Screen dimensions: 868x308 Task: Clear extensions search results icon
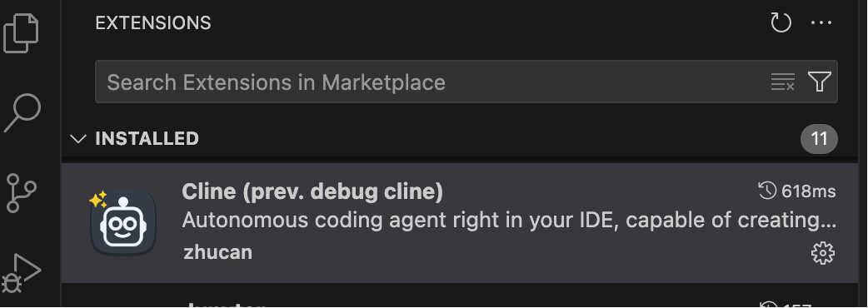[783, 82]
